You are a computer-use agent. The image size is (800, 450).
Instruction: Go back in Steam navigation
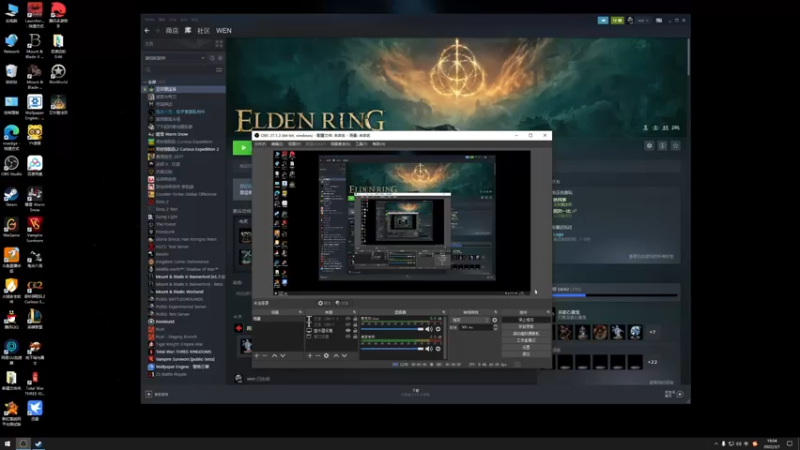pos(147,31)
